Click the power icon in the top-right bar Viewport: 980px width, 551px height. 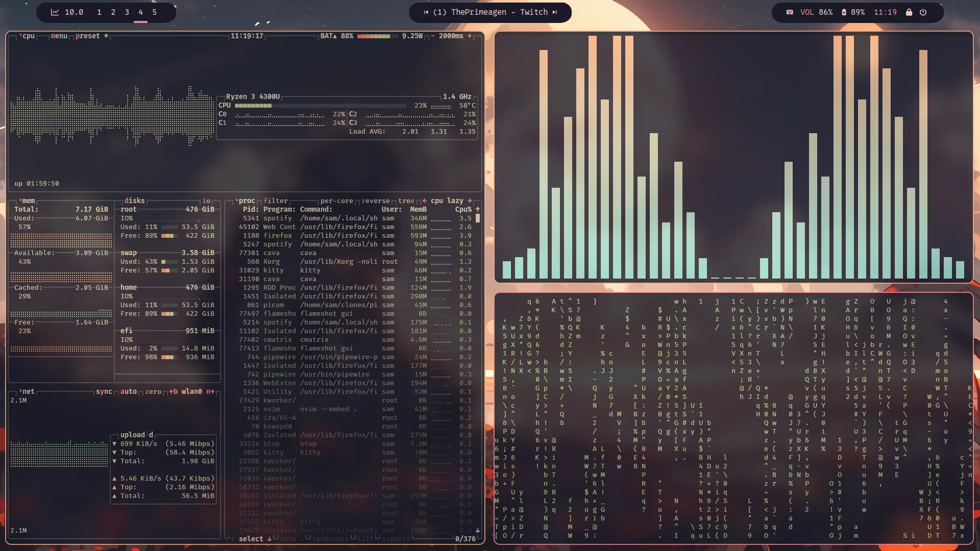(923, 12)
